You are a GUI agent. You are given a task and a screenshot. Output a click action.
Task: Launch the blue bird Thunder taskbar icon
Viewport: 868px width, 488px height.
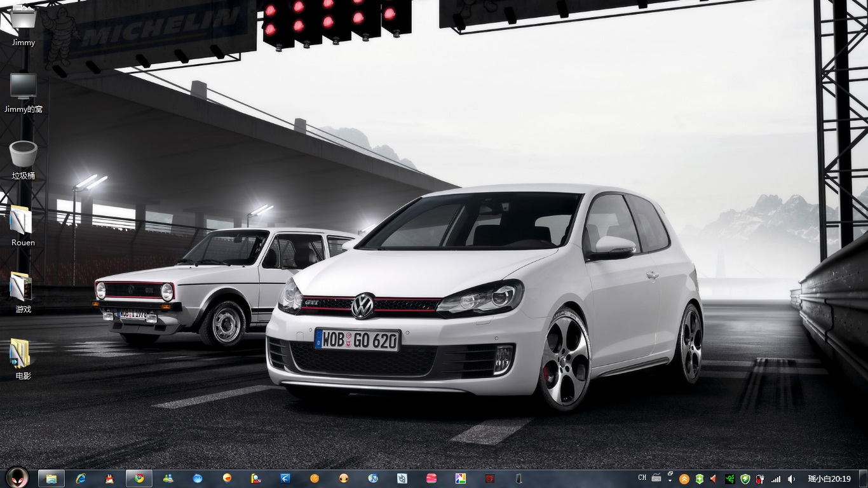(285, 478)
